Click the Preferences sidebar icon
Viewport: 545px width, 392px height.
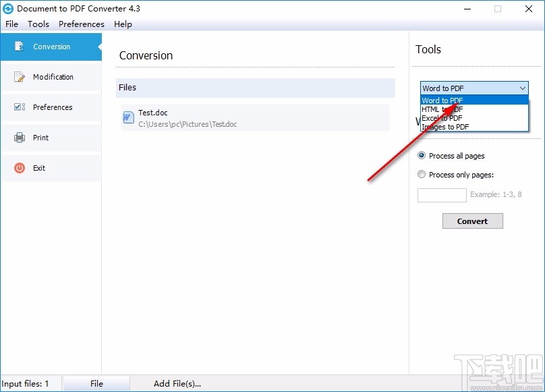point(19,107)
